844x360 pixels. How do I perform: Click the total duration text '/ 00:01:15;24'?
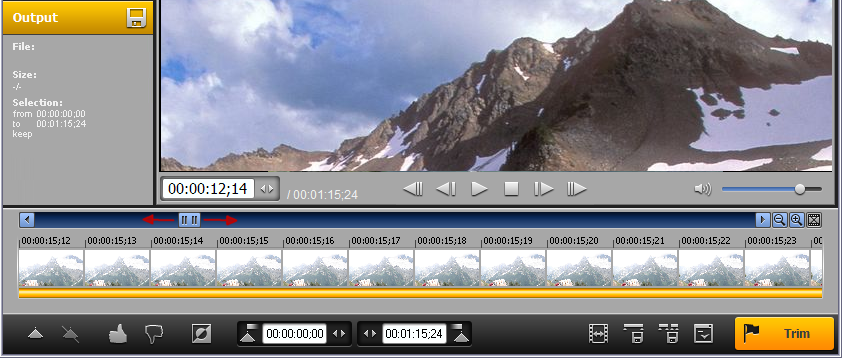[x=322, y=194]
